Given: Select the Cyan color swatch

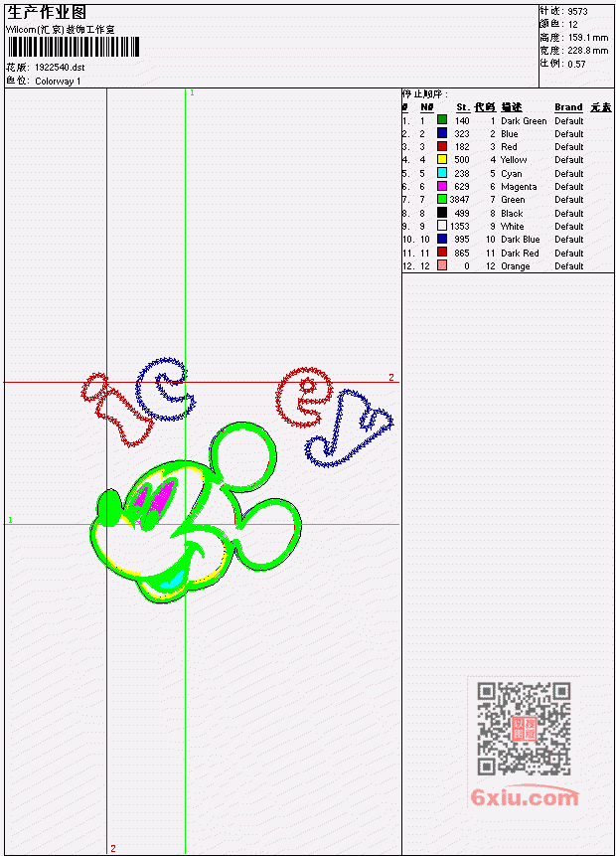Looking at the screenshot, I should coord(442,173).
